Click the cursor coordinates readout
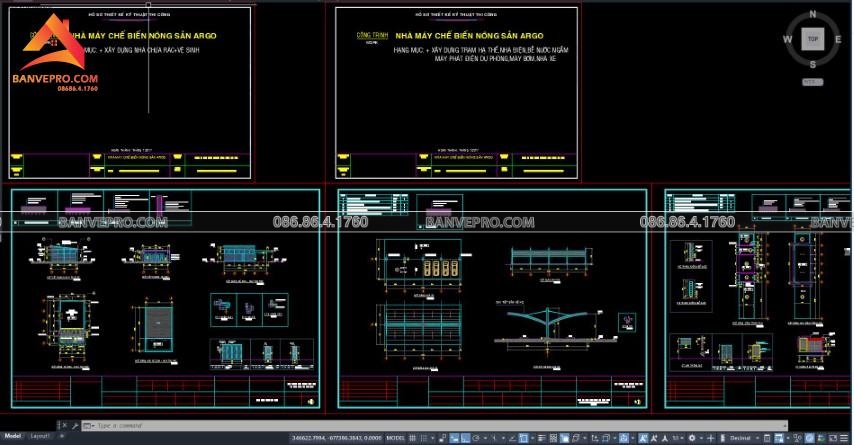The height and width of the screenshot is (445, 854). click(337, 438)
